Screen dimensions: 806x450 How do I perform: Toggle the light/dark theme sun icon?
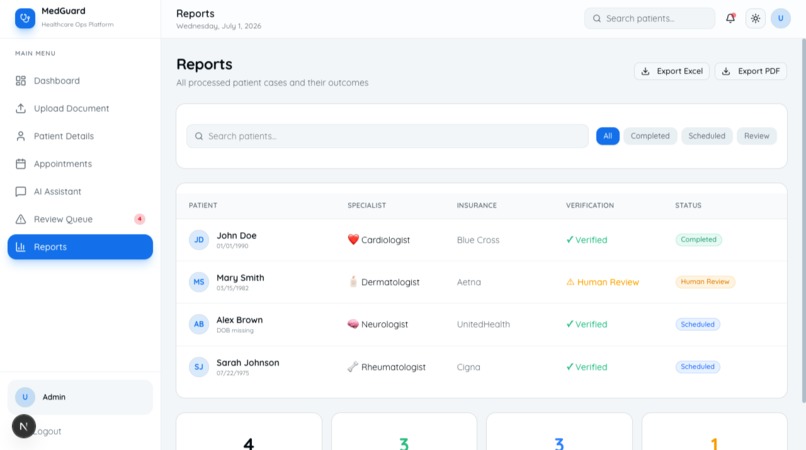point(755,19)
